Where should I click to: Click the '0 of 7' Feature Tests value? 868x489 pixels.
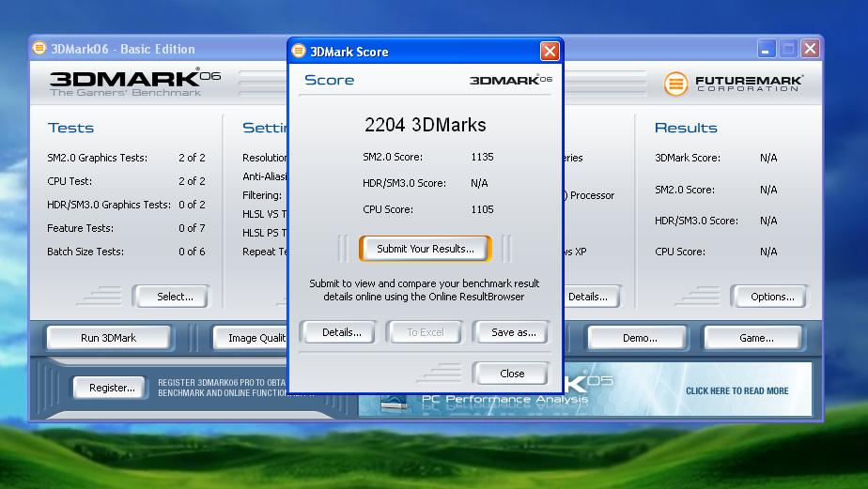192,228
